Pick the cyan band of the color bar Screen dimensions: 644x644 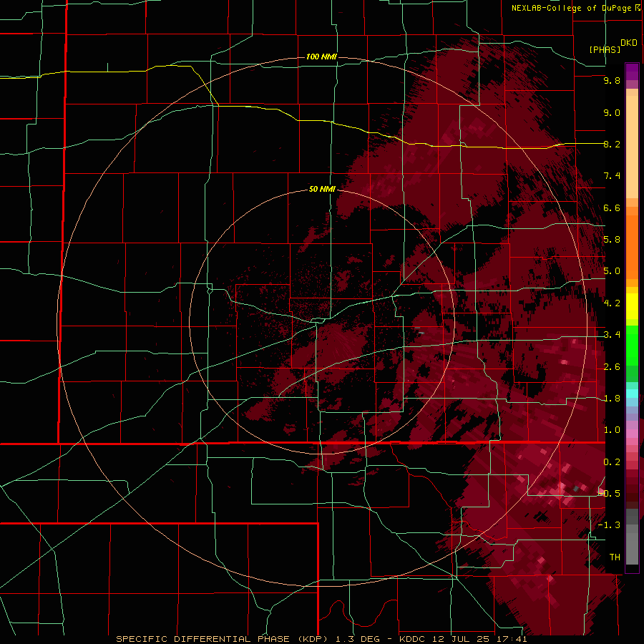point(632,394)
